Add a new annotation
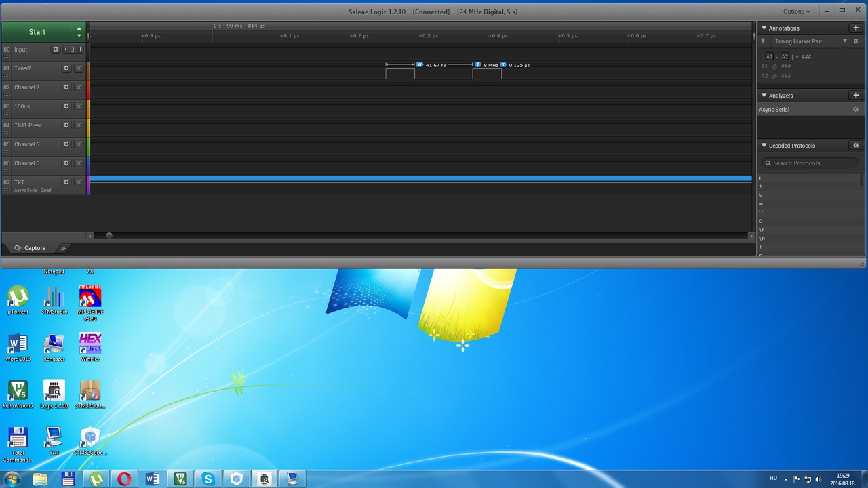This screenshot has width=868, height=488. (x=856, y=28)
